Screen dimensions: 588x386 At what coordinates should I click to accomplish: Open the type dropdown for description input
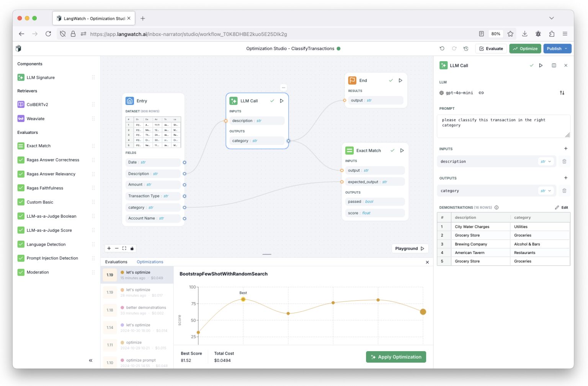[x=546, y=161]
